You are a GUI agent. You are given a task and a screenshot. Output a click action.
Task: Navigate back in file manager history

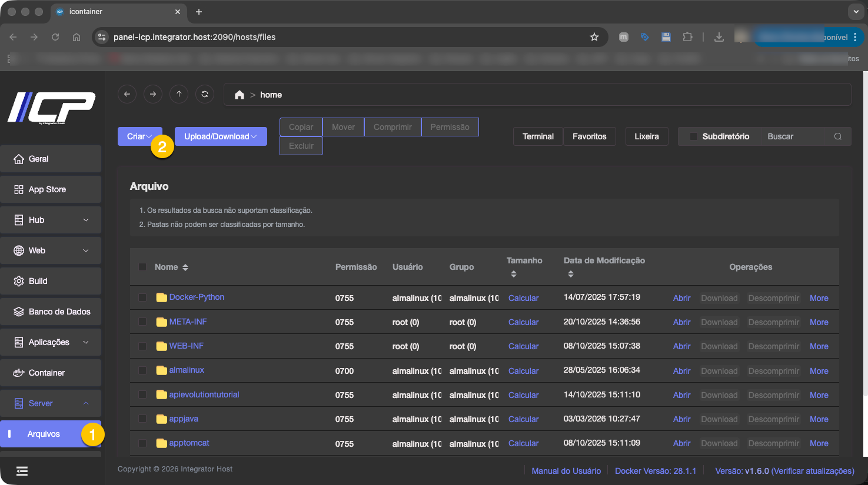(x=127, y=94)
